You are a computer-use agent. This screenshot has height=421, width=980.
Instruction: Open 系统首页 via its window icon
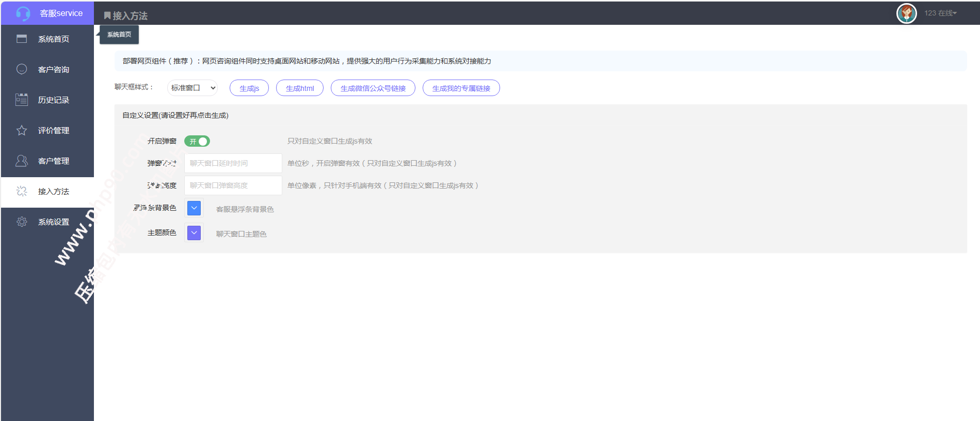point(22,39)
